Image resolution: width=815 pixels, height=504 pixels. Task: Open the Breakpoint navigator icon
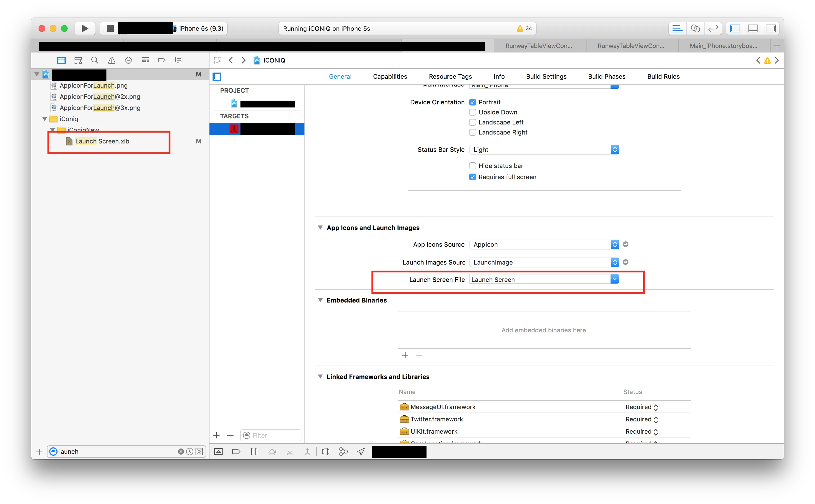162,60
